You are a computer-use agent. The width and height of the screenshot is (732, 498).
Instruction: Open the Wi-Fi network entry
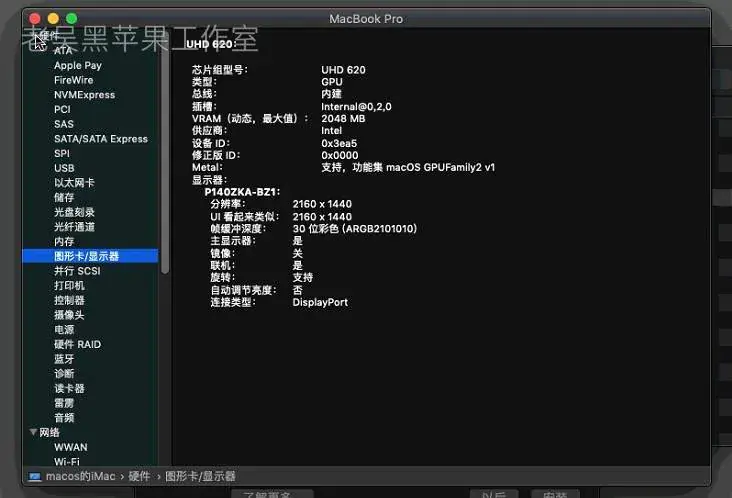pyautogui.click(x=67, y=462)
